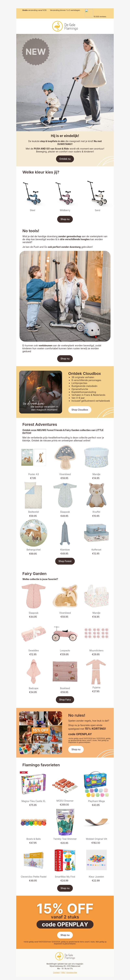Click the Ontdek nu button
Image resolution: width=130 pixels, height=980 pixels.
click(x=65, y=159)
